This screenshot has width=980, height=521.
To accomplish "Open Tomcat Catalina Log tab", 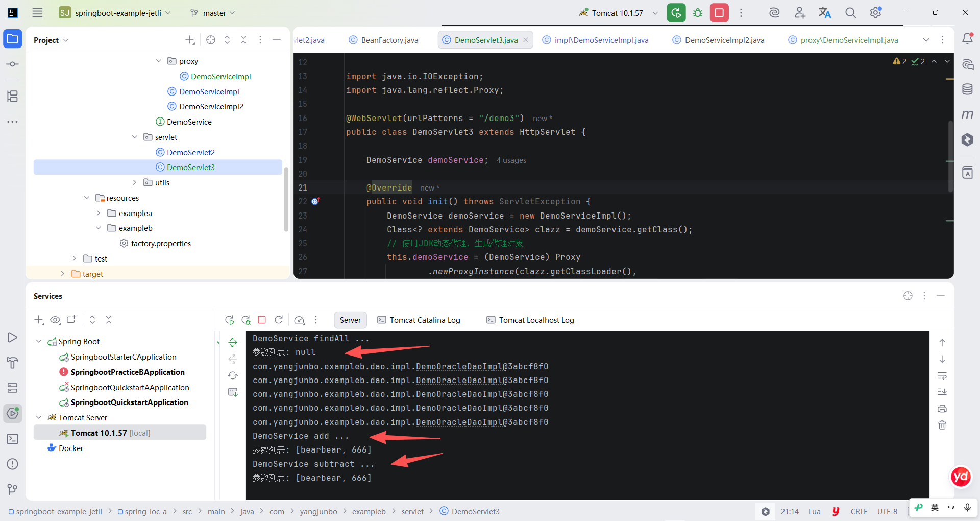I will [x=419, y=320].
